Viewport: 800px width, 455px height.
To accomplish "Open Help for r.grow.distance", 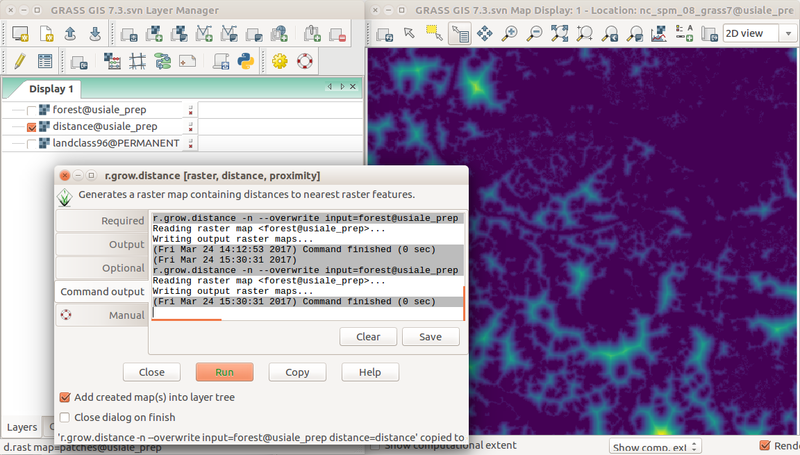I will click(370, 372).
